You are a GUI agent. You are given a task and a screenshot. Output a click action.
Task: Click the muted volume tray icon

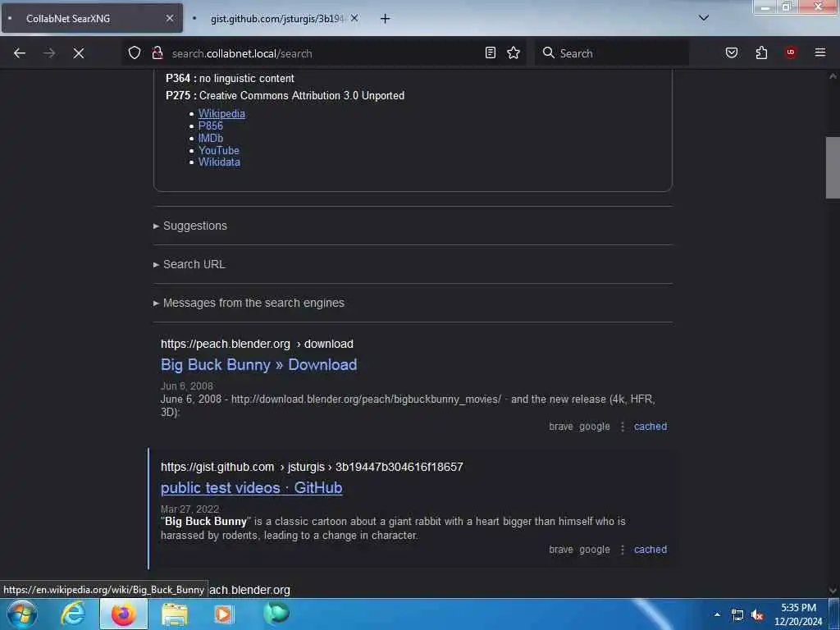click(x=757, y=615)
